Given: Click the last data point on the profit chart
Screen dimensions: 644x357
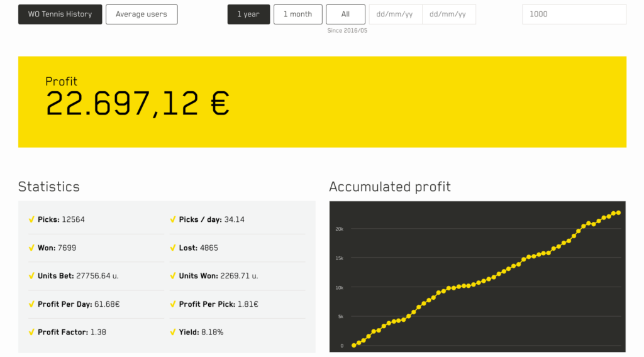Looking at the screenshot, I should click(x=618, y=212).
